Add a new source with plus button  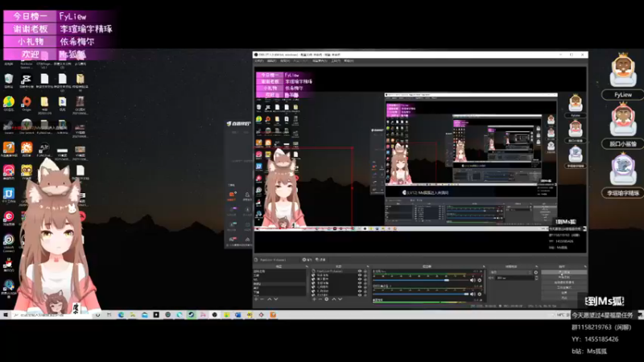(314, 298)
